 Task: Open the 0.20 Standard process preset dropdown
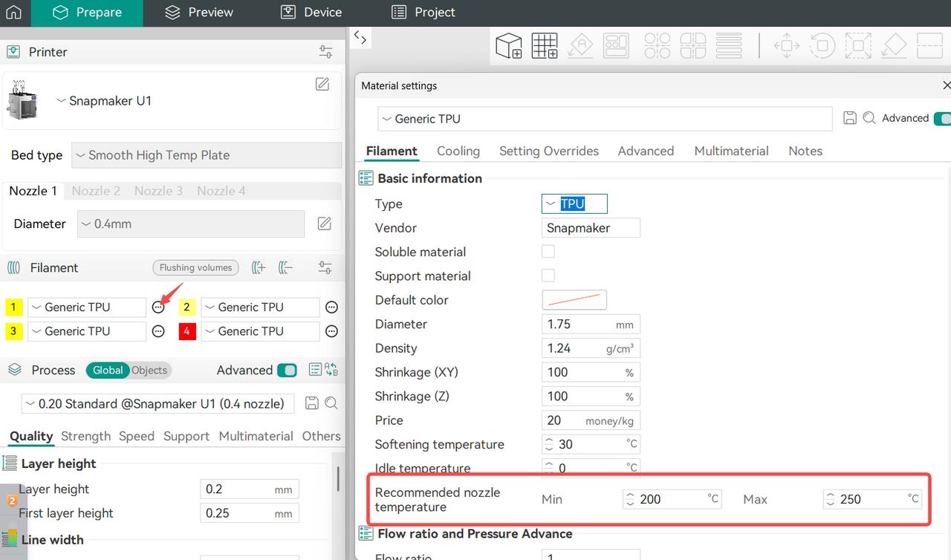pyautogui.click(x=158, y=403)
